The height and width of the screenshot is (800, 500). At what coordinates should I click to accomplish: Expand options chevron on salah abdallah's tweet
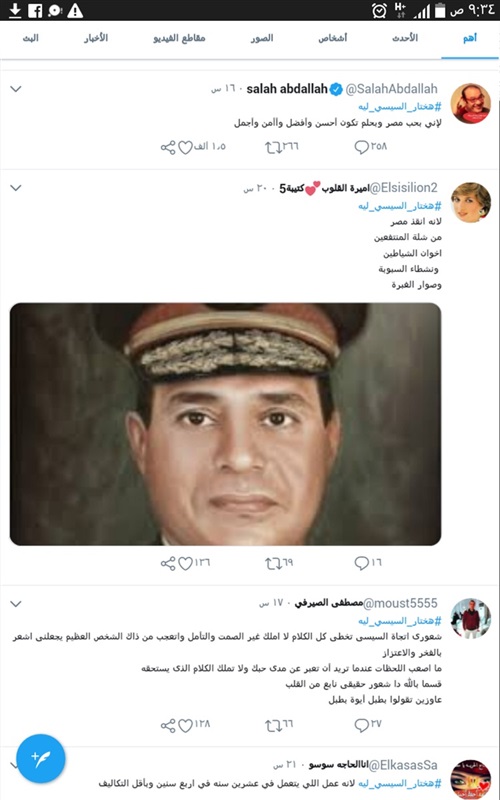16,89
